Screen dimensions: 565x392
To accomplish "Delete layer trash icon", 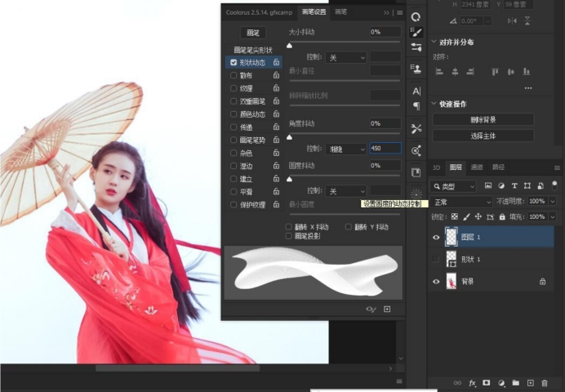I will coord(545,383).
